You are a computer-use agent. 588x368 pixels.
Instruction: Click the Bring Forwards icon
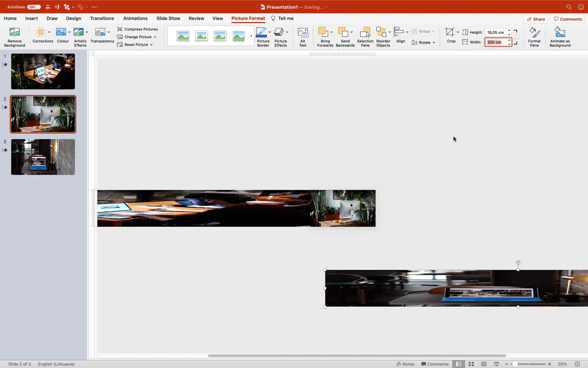[325, 36]
